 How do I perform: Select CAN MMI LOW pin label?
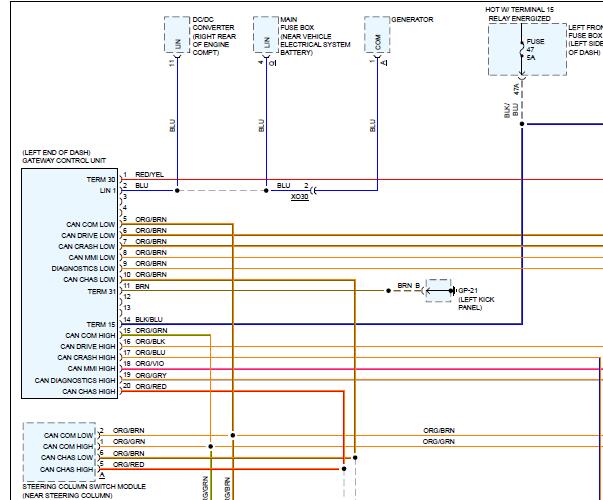[92, 258]
